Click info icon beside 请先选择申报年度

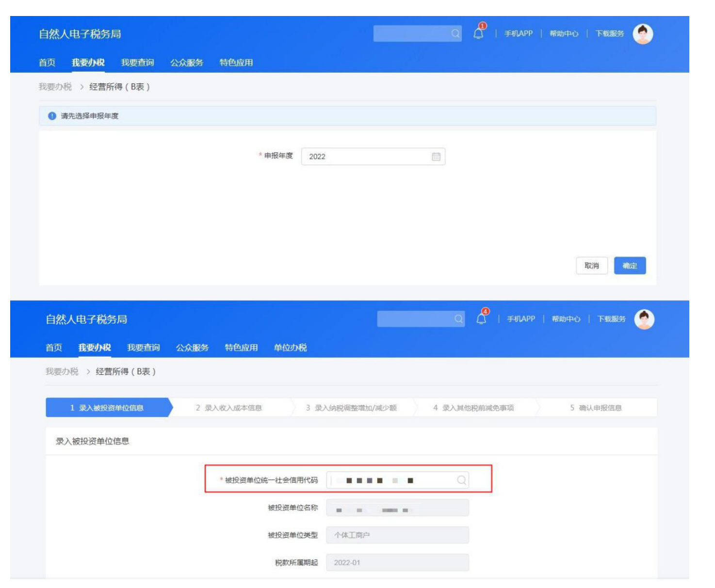[52, 116]
